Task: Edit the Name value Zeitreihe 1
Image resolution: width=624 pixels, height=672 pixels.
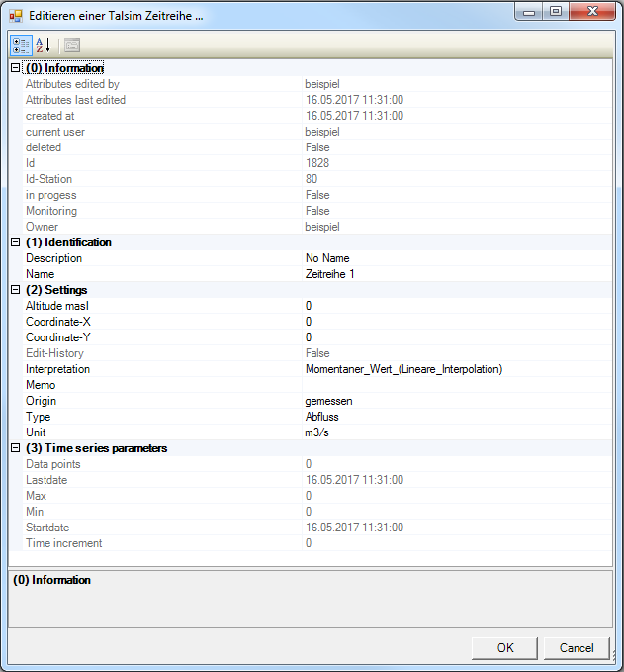Action: [x=455, y=274]
